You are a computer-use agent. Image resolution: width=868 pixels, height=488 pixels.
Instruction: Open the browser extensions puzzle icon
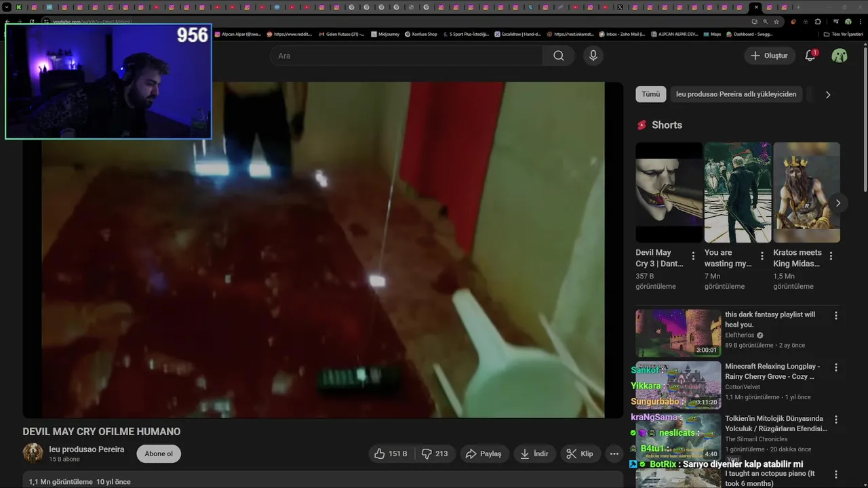[817, 22]
